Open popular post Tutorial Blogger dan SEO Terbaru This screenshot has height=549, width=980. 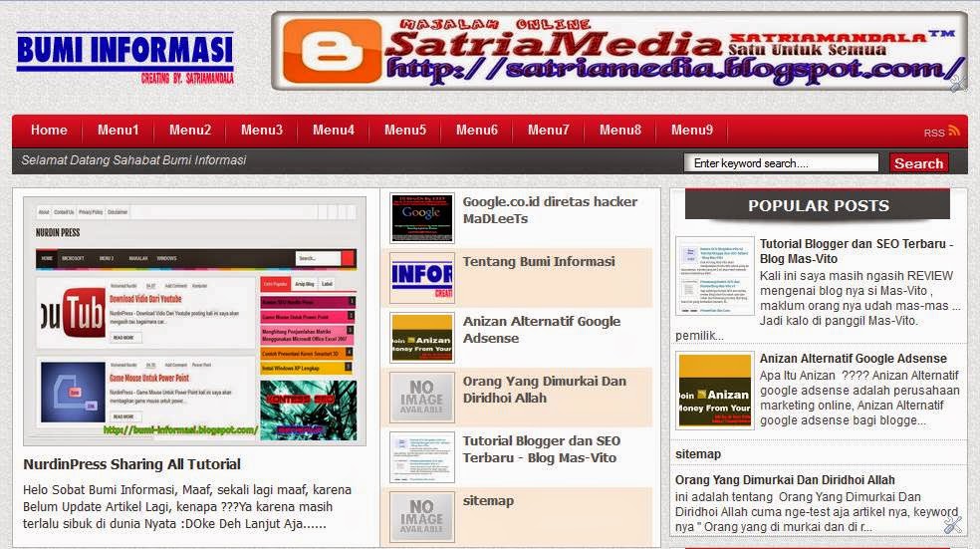coord(857,251)
